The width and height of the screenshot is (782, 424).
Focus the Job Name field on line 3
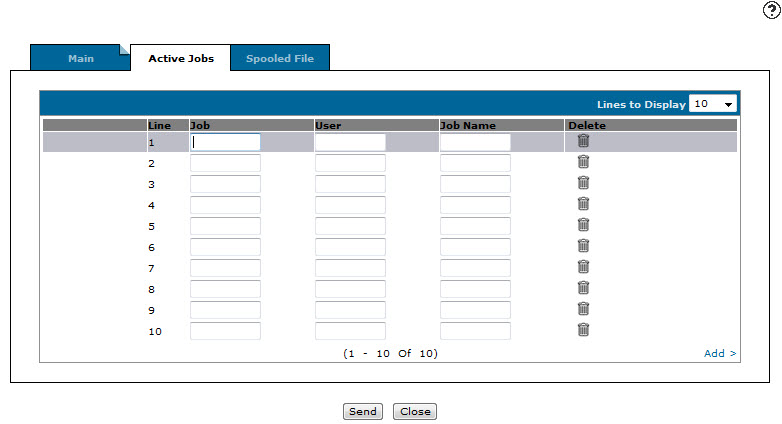475,184
